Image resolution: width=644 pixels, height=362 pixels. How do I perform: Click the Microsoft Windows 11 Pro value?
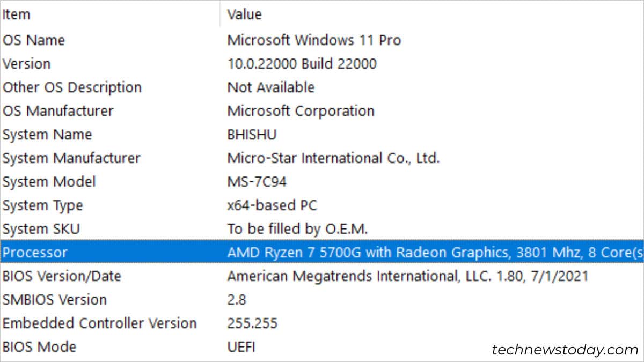click(x=314, y=40)
